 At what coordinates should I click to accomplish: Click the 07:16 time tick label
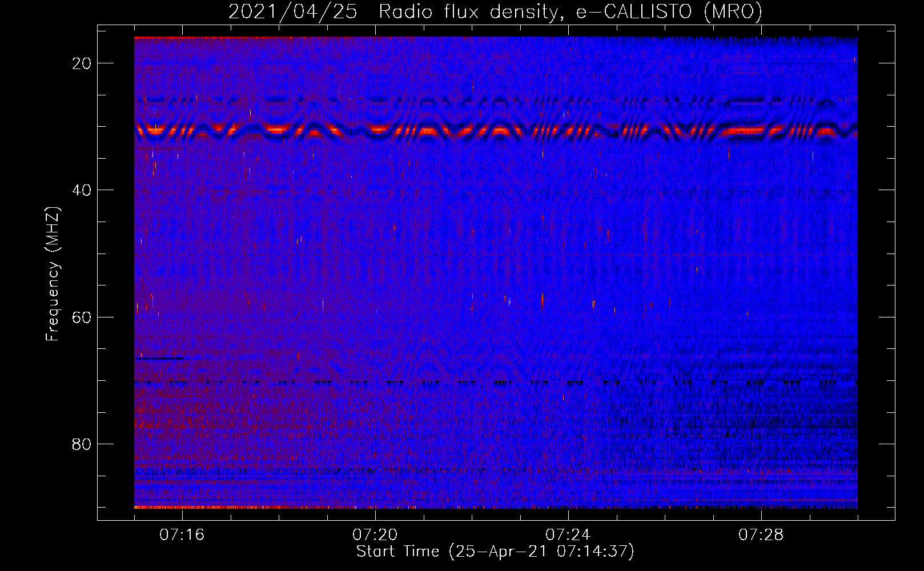(x=182, y=534)
